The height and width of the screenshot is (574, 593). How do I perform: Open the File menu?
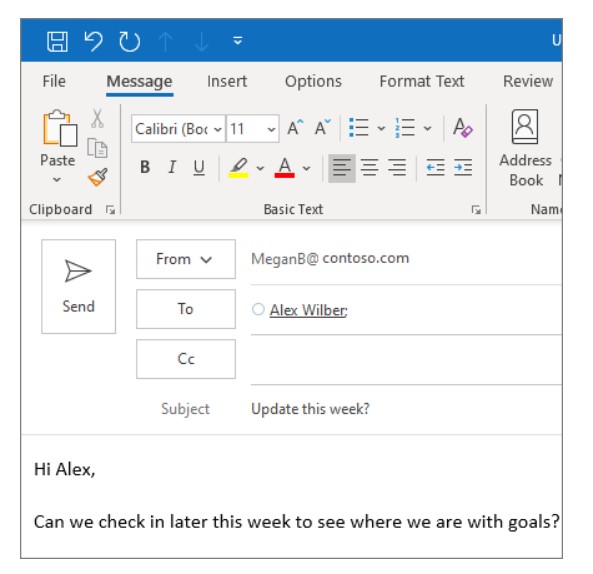coord(54,81)
